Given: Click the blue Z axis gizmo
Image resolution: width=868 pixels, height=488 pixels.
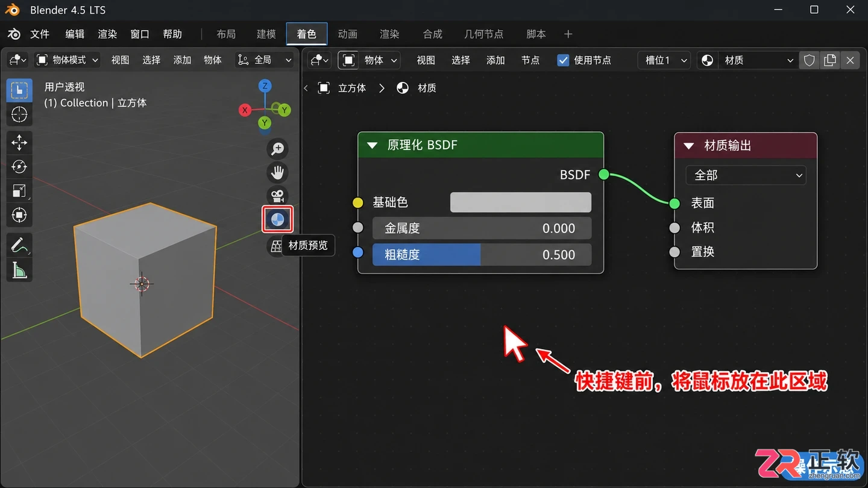Looking at the screenshot, I should pyautogui.click(x=265, y=86).
